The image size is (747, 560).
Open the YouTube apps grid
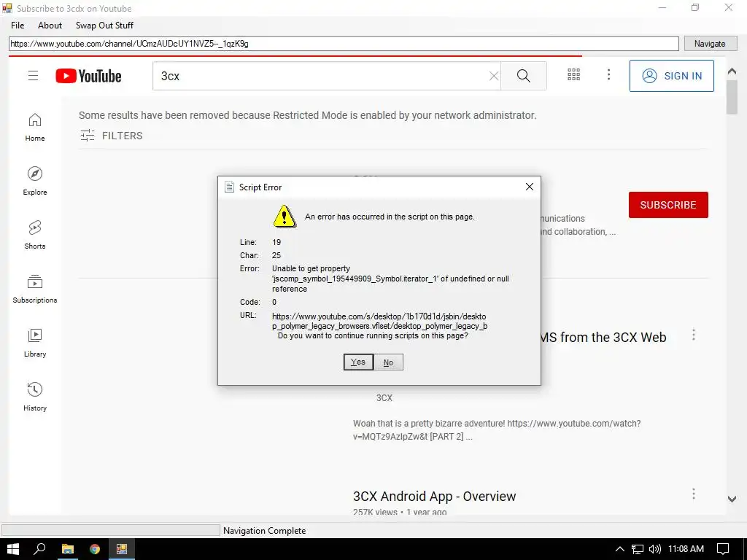pos(573,74)
